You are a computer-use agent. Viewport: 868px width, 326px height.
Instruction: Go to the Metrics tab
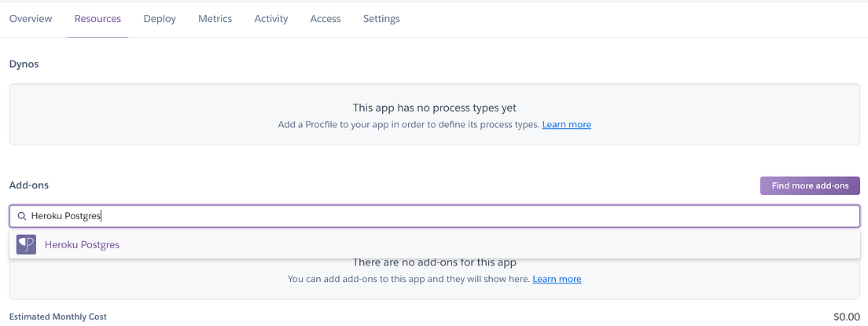tap(215, 19)
